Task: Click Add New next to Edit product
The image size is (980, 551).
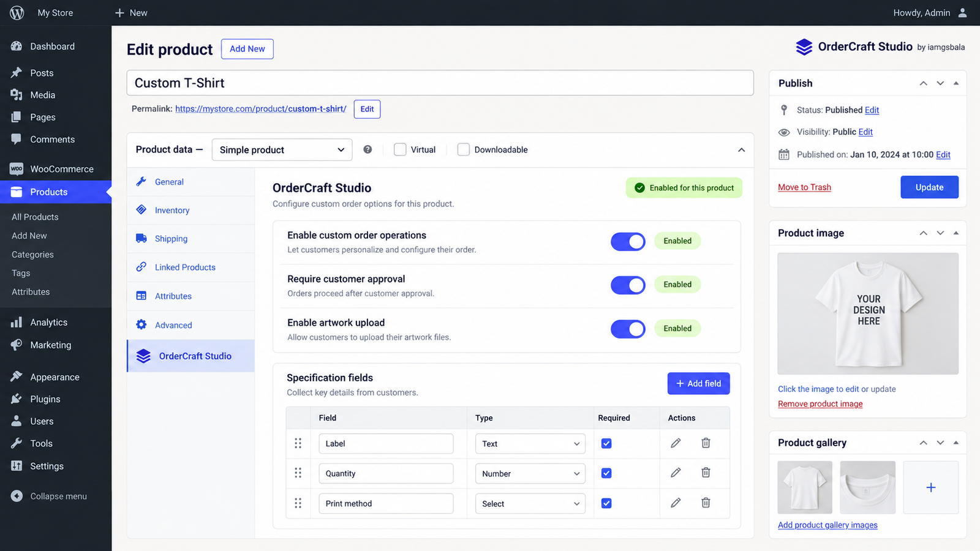Action: 247,49
